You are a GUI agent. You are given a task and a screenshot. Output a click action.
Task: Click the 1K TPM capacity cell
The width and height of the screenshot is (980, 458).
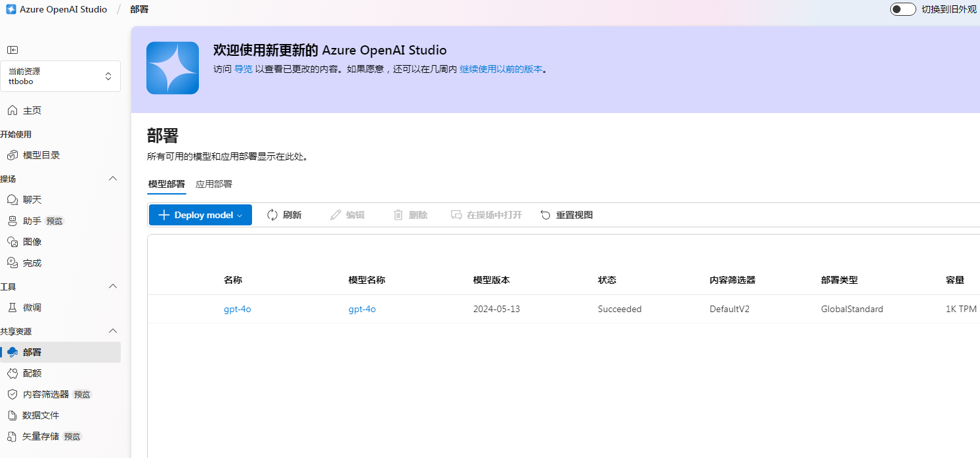pyautogui.click(x=961, y=309)
